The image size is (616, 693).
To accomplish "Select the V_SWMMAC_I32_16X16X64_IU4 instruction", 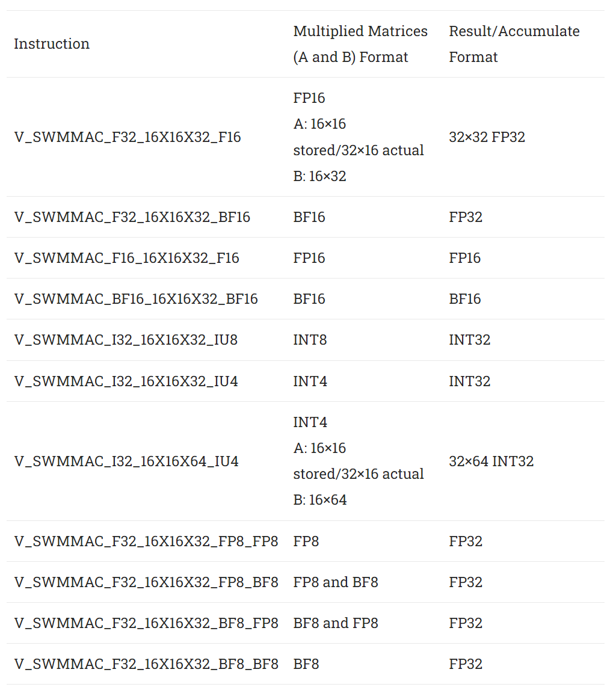I will coord(126,461).
